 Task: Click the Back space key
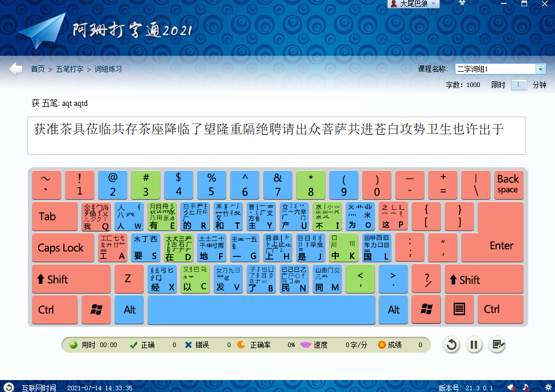tap(508, 185)
